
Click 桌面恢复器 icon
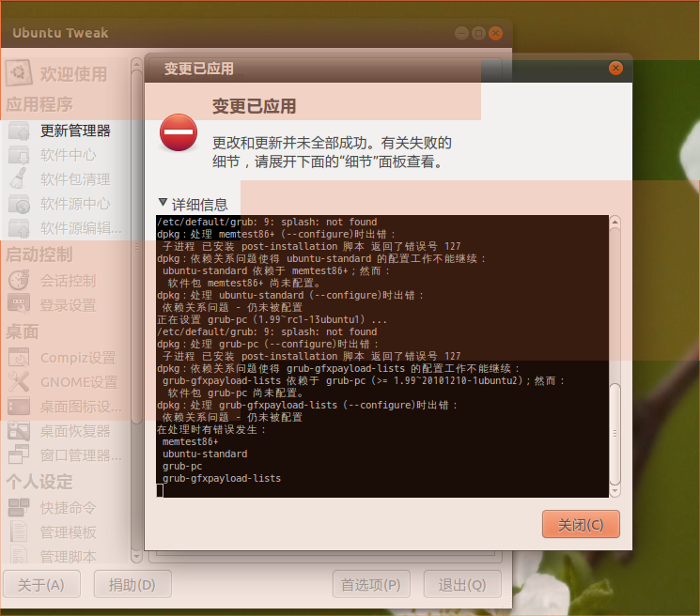tap(19, 431)
